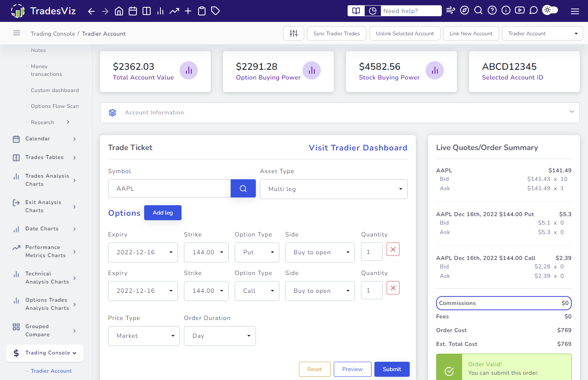
Task: Open the Call leg Side dropdown
Action: [x=320, y=291]
